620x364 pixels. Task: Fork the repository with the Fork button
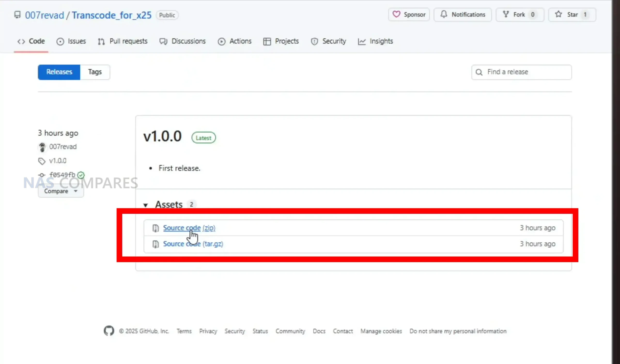520,15
